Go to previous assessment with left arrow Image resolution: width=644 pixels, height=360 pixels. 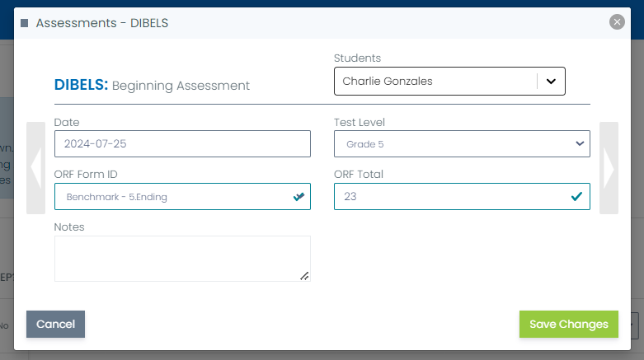tap(35, 168)
